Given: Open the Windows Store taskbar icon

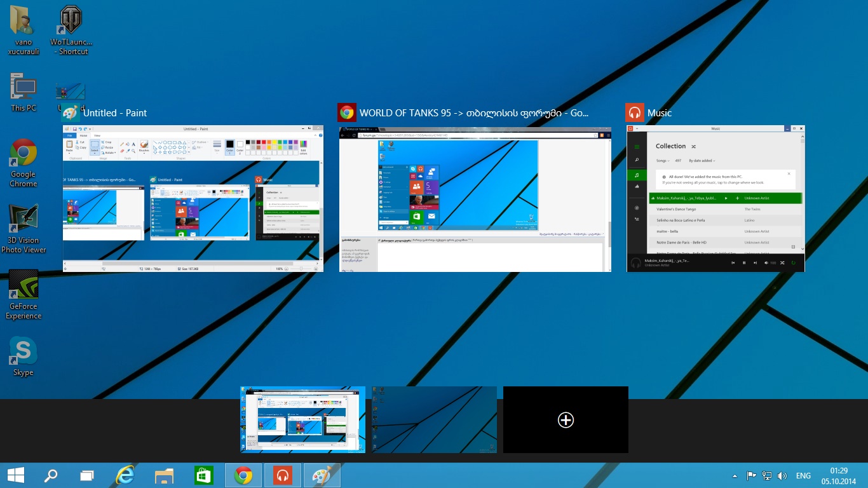Looking at the screenshot, I should (203, 475).
